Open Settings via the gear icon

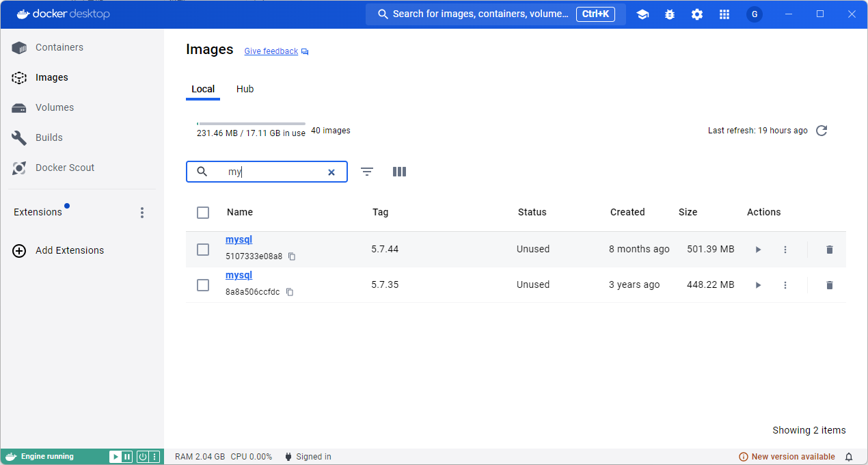click(697, 14)
